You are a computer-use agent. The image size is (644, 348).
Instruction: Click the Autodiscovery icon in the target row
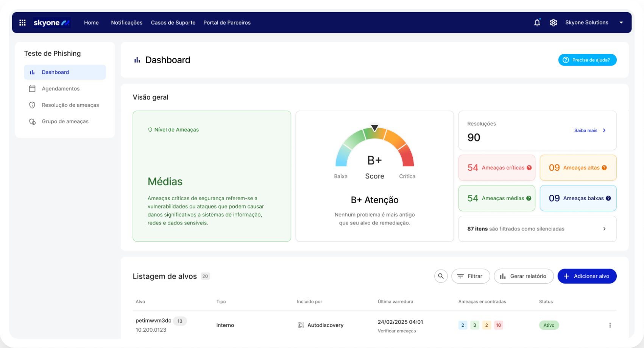click(x=300, y=325)
